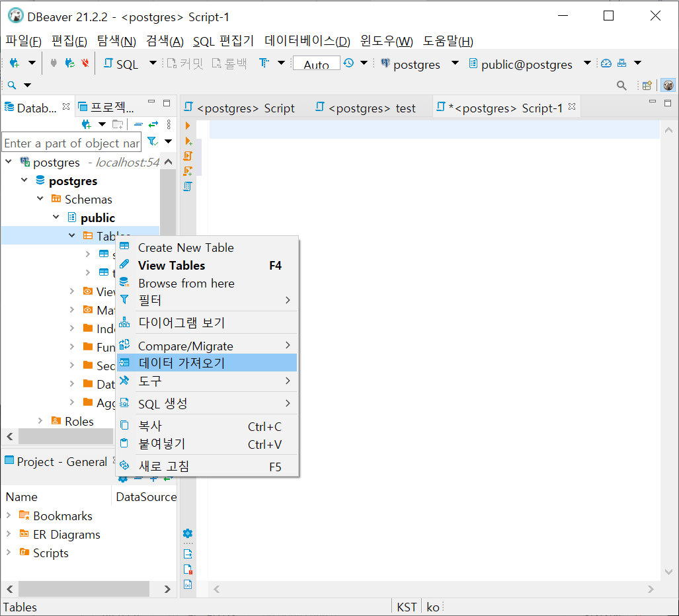679x616 pixels.
Task: Select the bold postgres database item
Action: pyautogui.click(x=73, y=181)
